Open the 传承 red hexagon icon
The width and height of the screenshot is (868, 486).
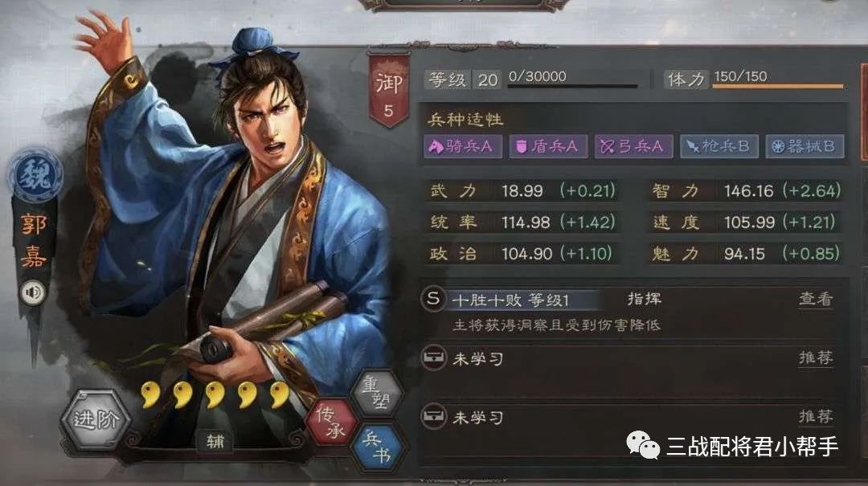click(332, 423)
